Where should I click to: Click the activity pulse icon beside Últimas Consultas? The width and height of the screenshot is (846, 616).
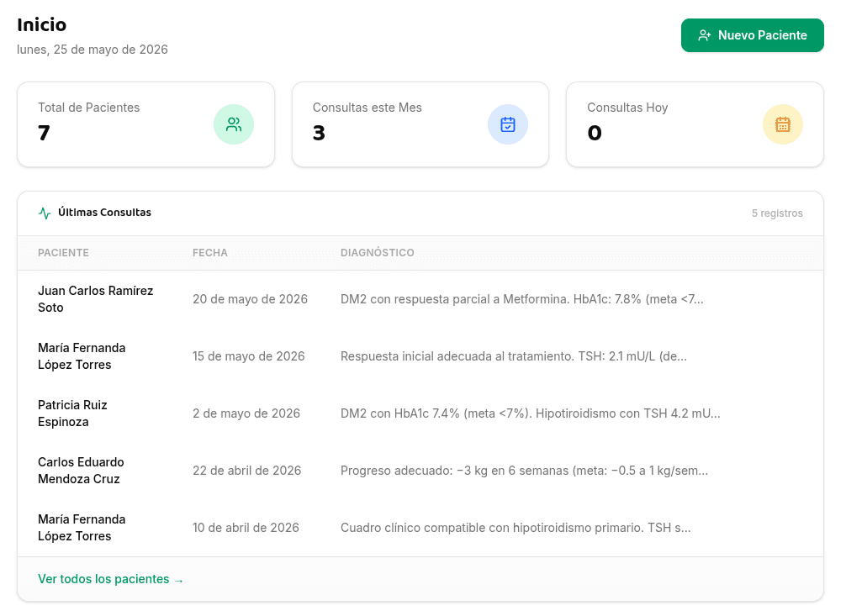tap(45, 213)
